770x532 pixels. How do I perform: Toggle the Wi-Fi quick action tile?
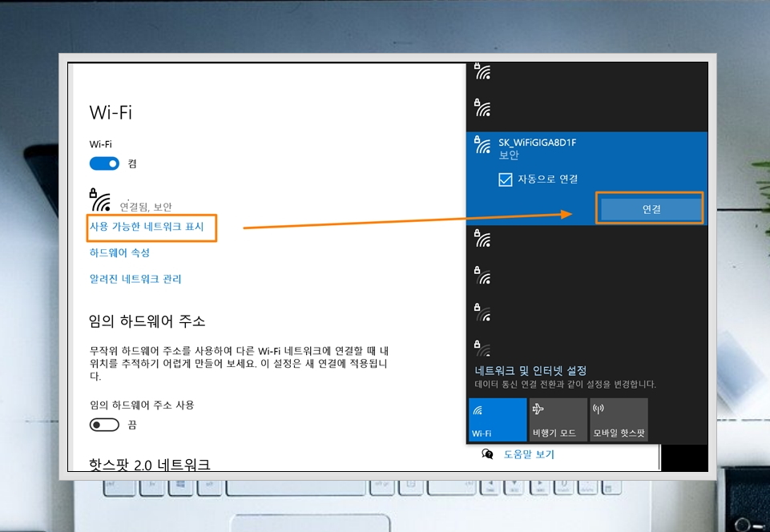(498, 420)
